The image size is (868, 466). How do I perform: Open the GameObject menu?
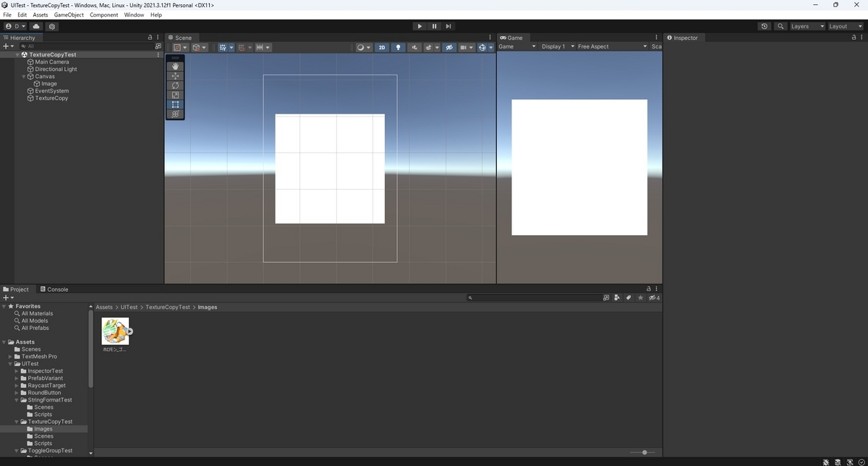68,14
